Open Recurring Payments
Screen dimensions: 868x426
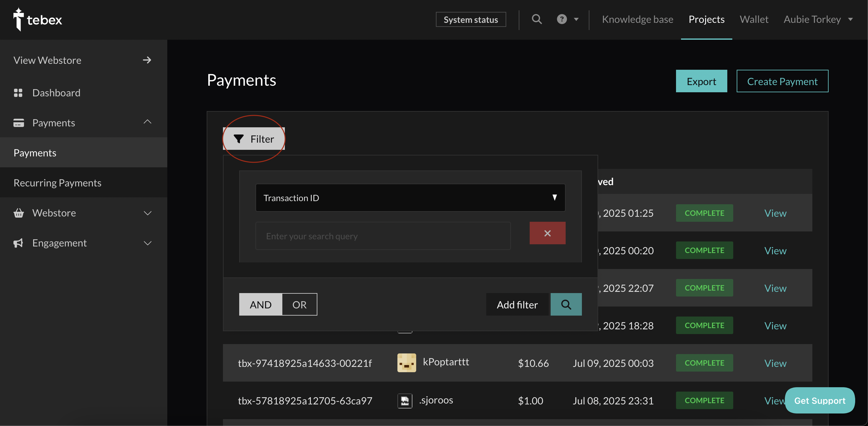pos(83,183)
